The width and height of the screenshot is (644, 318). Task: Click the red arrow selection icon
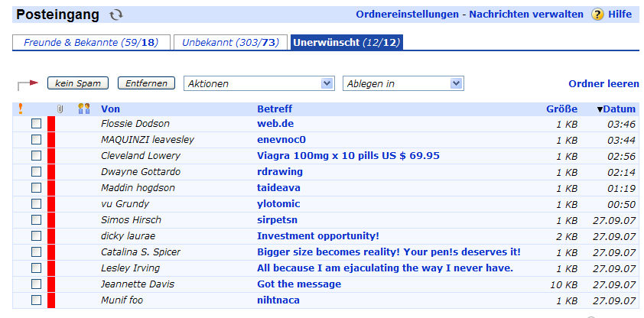coord(28,83)
